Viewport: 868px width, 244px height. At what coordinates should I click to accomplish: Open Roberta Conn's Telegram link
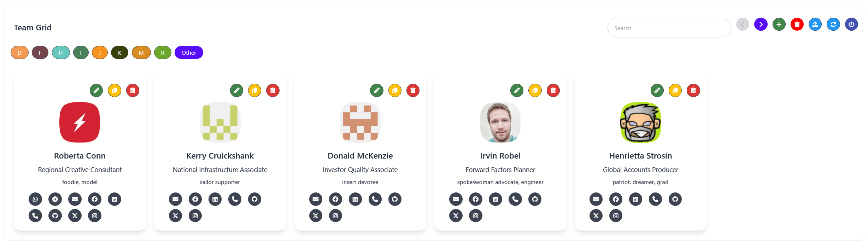(x=55, y=199)
